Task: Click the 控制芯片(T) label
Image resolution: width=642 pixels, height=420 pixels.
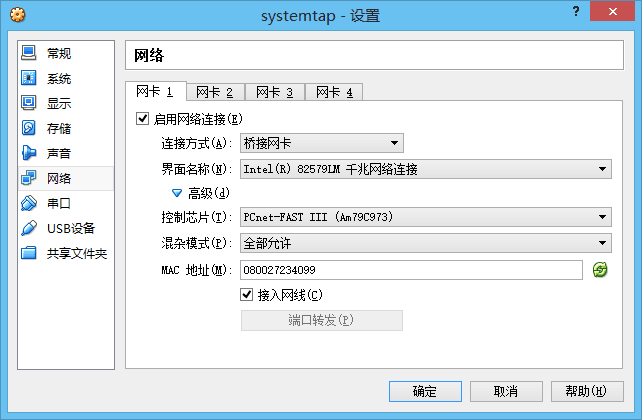Action: tap(197, 217)
